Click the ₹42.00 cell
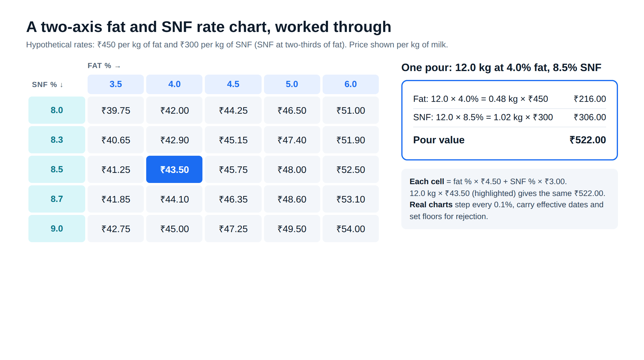The width and height of the screenshot is (644, 360). pyautogui.click(x=174, y=110)
